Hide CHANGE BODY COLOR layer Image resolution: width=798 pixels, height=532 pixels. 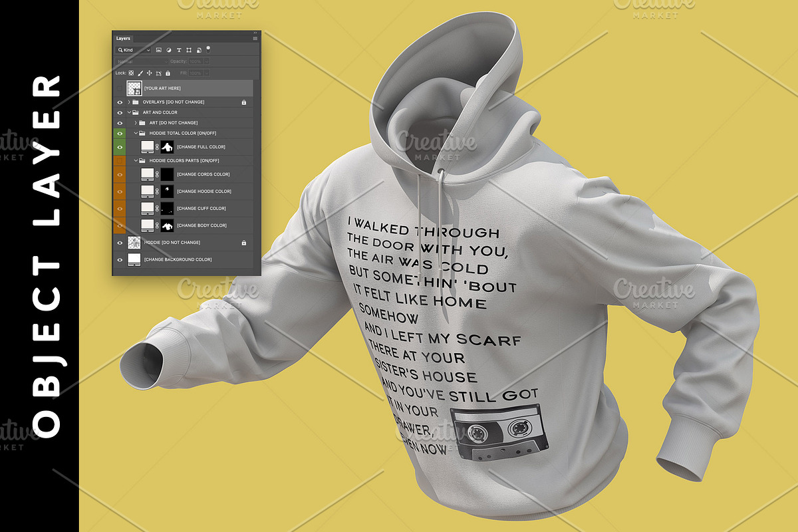pos(120,225)
